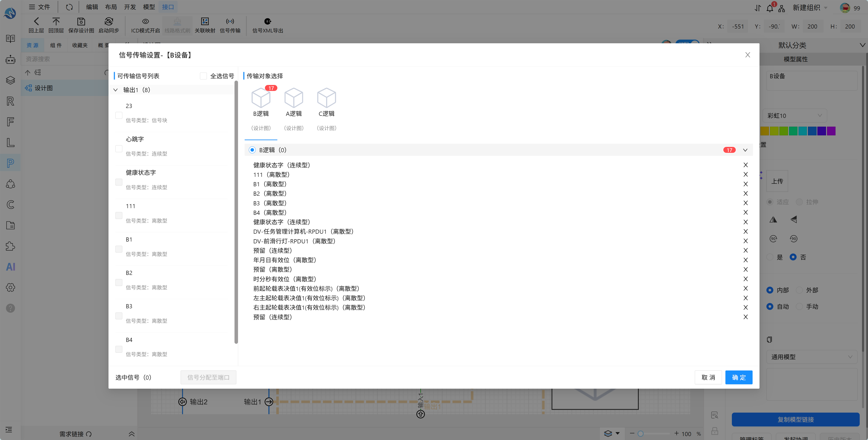
Task: Collapse the 输出1 (8) signal group
Action: pos(115,90)
